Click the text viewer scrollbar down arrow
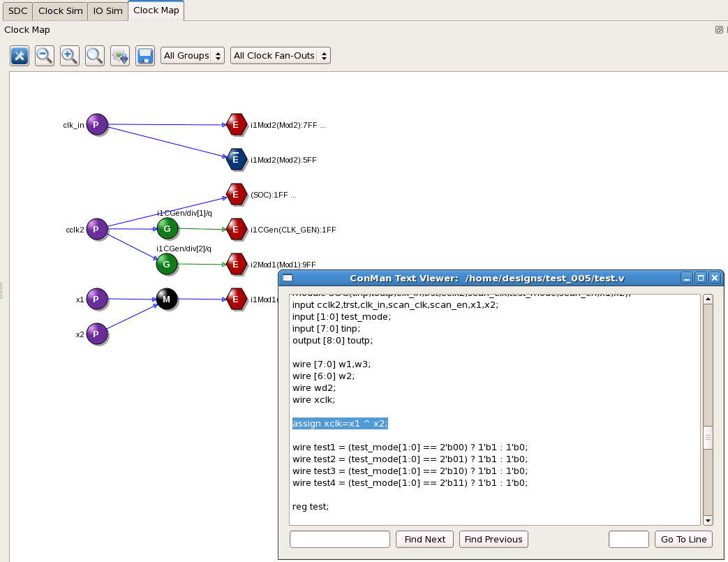Image resolution: width=728 pixels, height=562 pixels. [x=708, y=520]
